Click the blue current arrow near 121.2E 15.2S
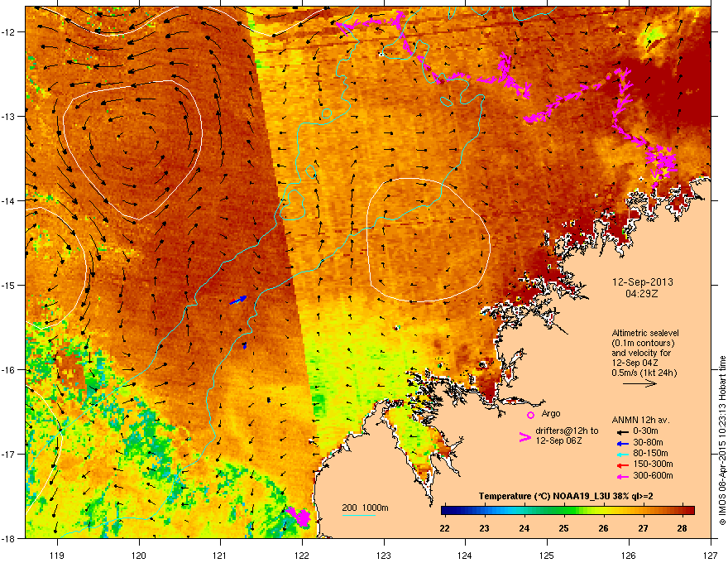The height and width of the screenshot is (563, 728). 238,300
